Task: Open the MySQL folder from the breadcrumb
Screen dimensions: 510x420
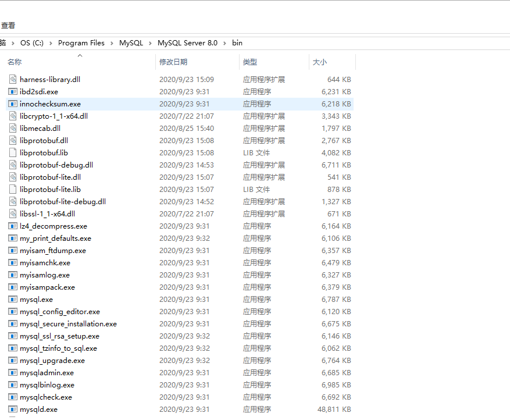Action: [131, 42]
